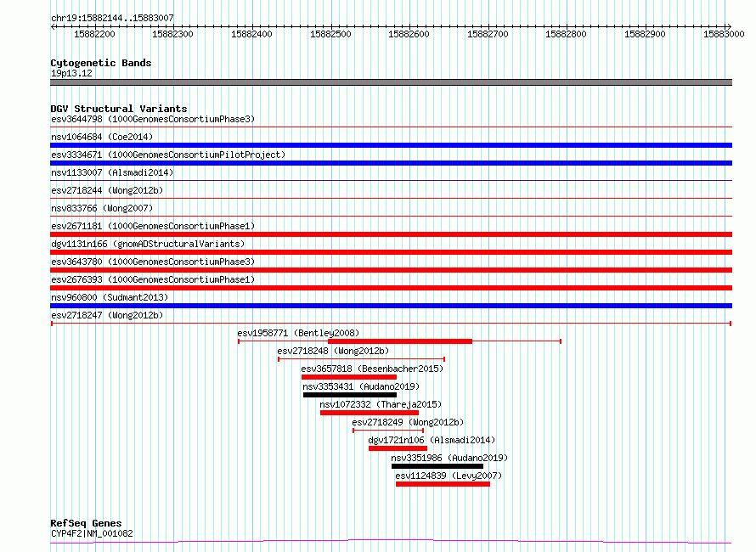Click ruler position 15883000
The height and width of the screenshot is (552, 756).
725,34
